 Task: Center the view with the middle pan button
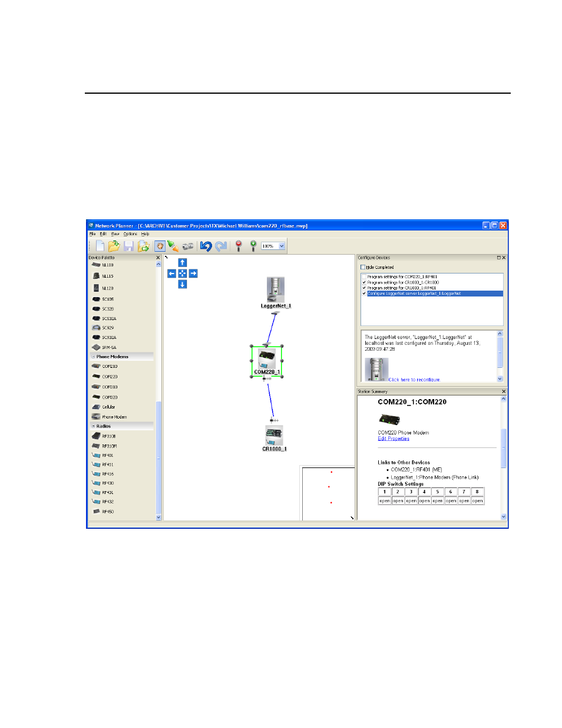click(183, 274)
